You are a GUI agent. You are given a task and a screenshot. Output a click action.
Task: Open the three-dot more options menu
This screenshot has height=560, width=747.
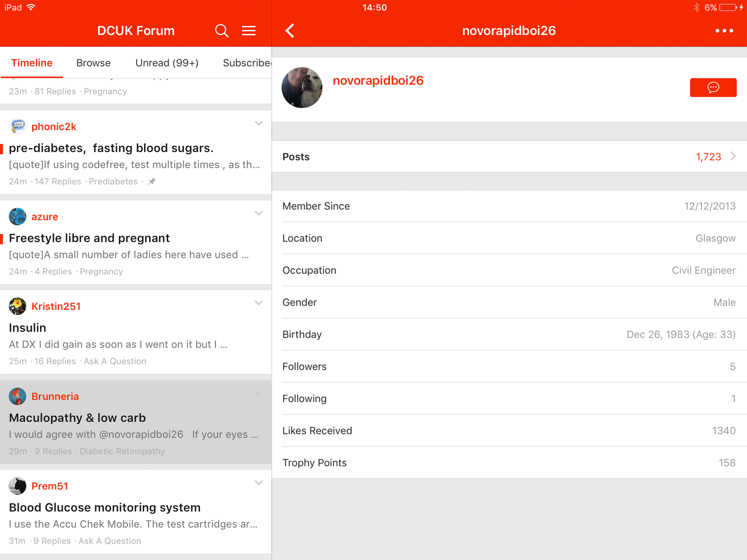pos(724,31)
